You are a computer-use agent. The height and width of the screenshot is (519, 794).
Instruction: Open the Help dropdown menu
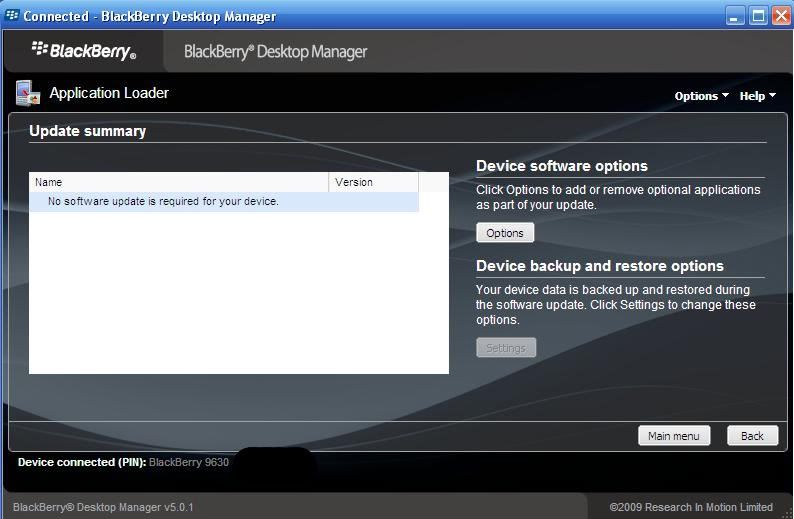click(758, 96)
